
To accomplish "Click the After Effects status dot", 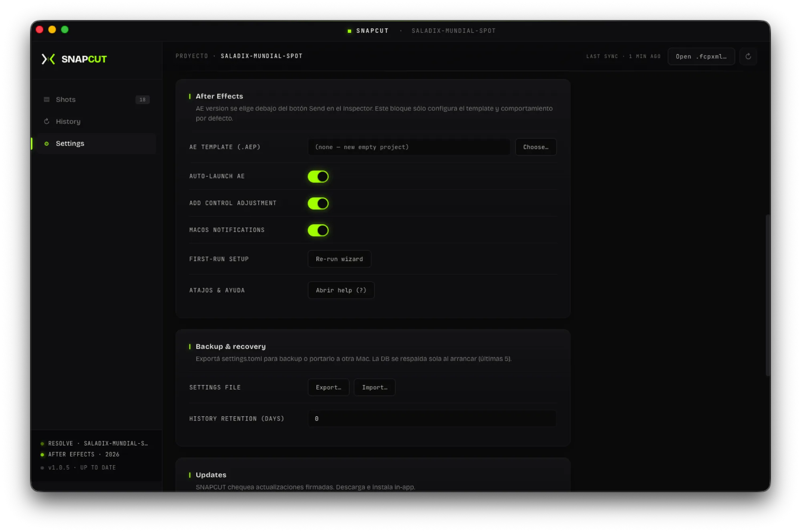I will point(42,454).
